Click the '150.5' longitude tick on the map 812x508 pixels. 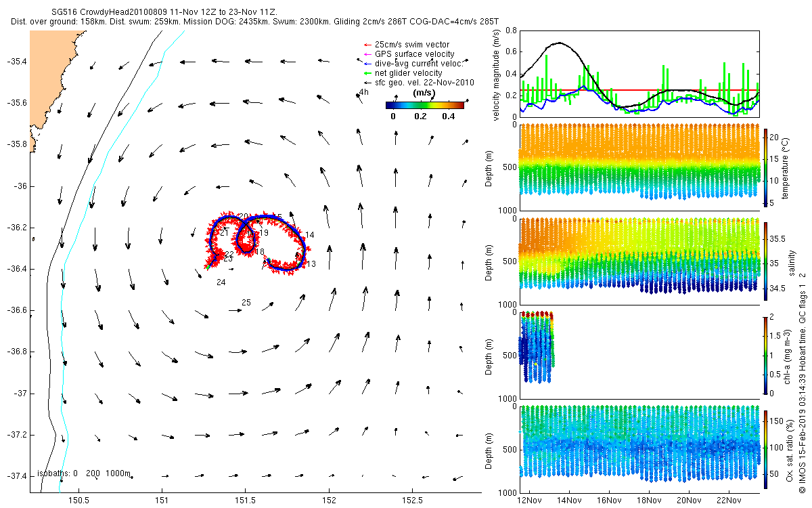(x=79, y=501)
